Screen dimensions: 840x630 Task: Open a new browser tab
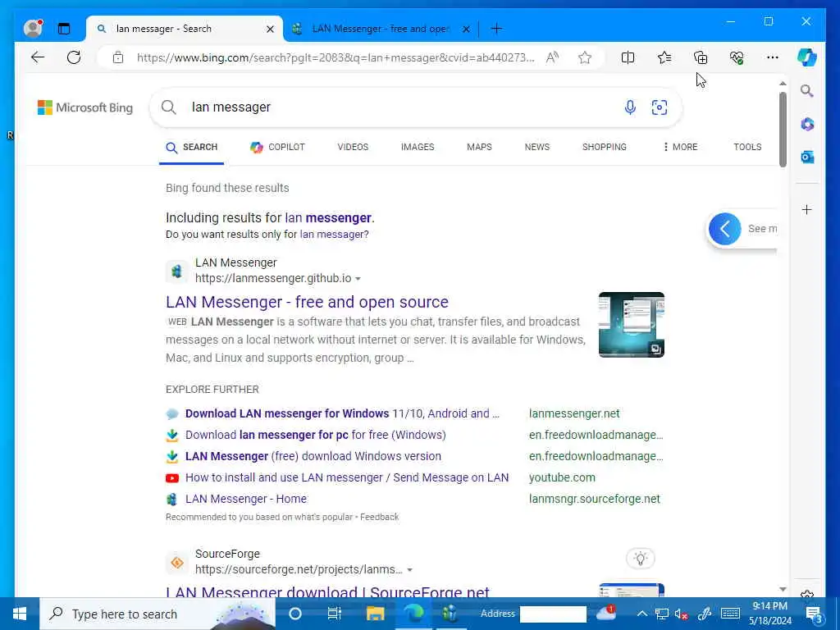click(496, 29)
